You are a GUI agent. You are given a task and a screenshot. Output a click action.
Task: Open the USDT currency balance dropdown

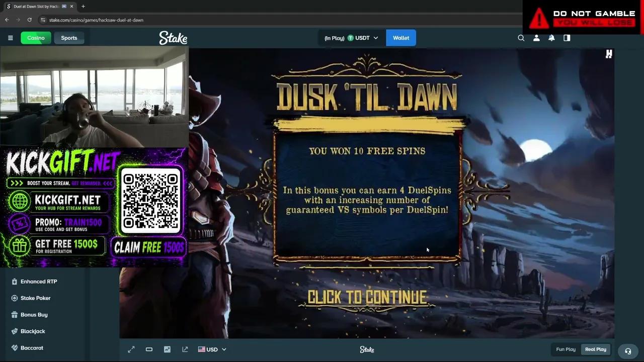pos(351,38)
